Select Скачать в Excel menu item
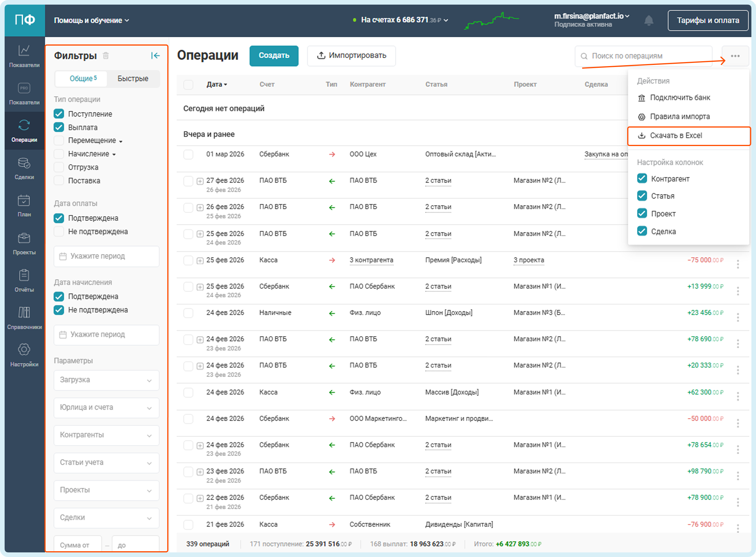 click(676, 136)
